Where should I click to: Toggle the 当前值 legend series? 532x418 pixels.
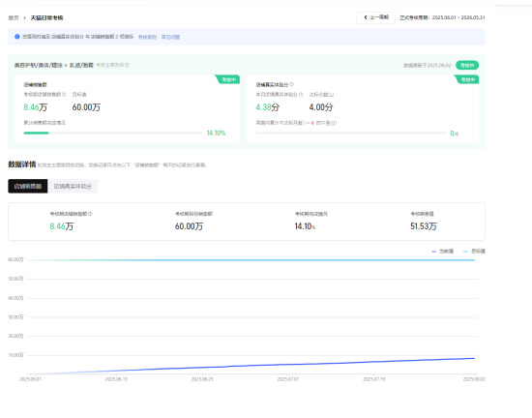click(x=442, y=252)
